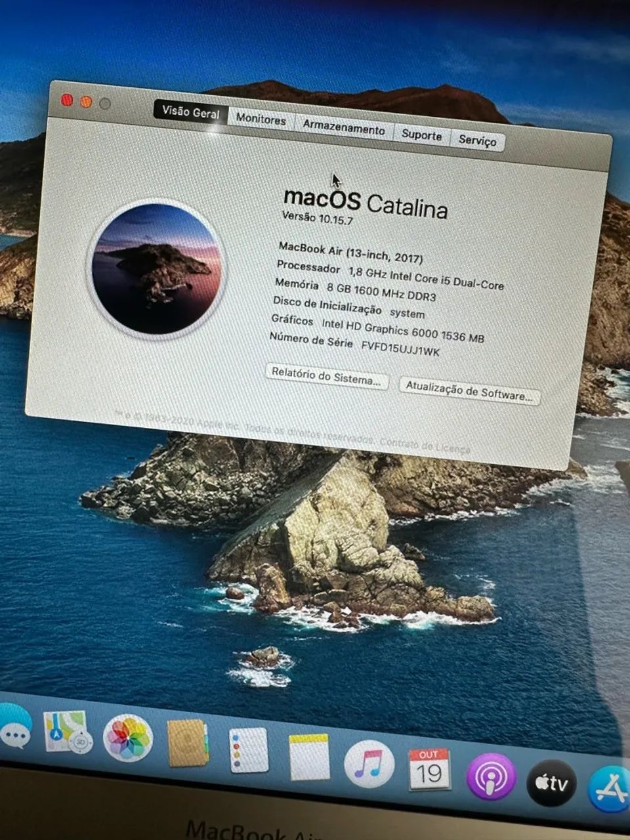Click the startup disk value system

407,314
